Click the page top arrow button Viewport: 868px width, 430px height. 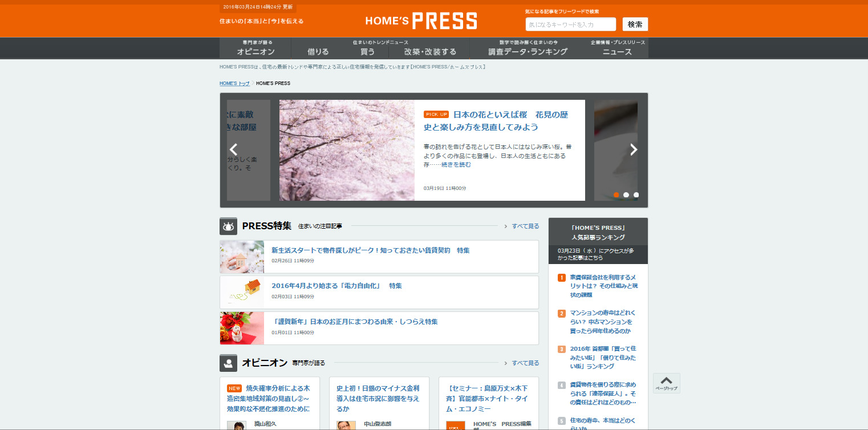666,383
